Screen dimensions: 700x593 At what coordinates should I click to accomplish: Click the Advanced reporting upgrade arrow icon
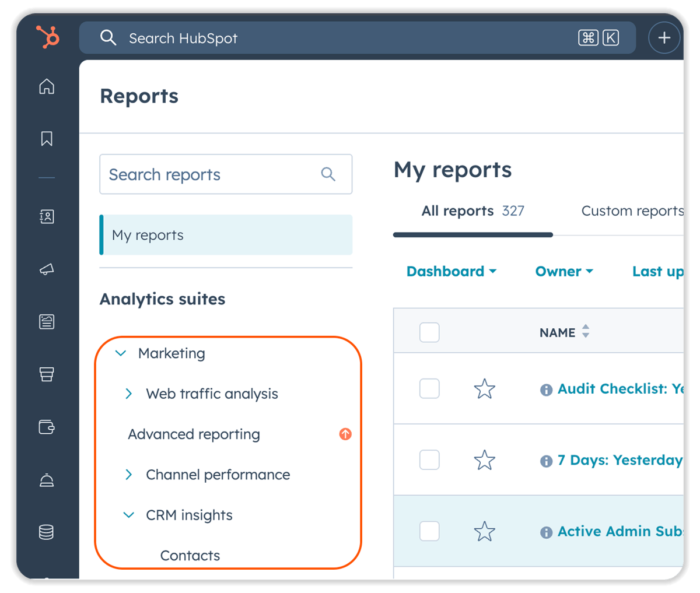[345, 434]
